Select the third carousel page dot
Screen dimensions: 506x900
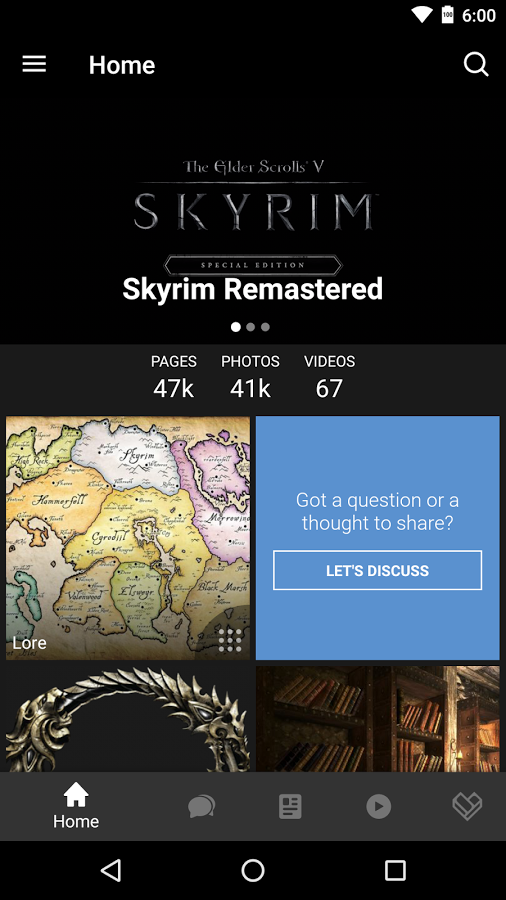[x=265, y=327]
